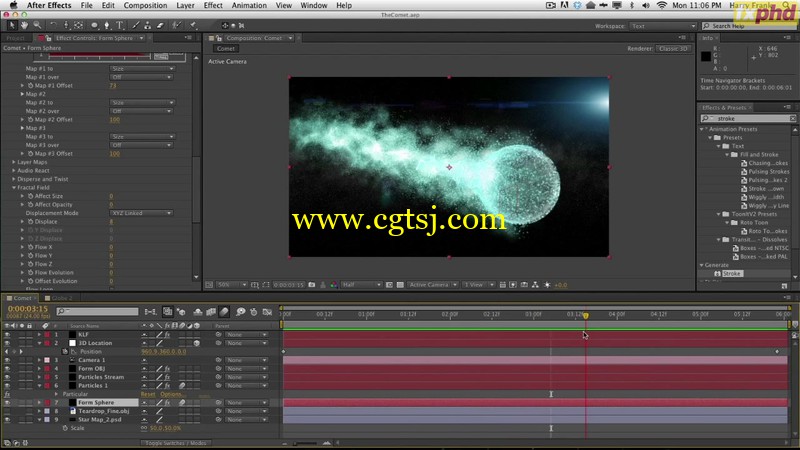Screen dimensions: 800x450
Task: Select the Eraser tool
Action: tap(160, 25)
